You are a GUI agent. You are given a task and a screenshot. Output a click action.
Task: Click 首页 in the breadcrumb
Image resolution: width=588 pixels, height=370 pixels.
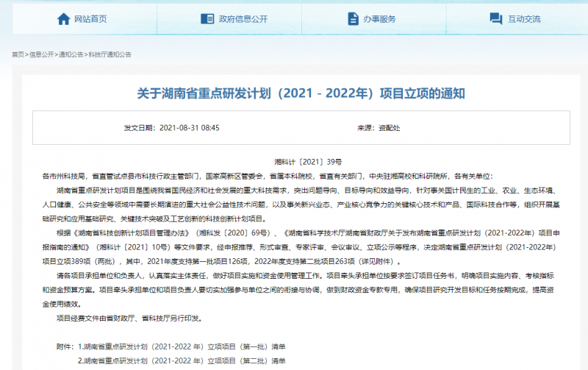(18, 55)
